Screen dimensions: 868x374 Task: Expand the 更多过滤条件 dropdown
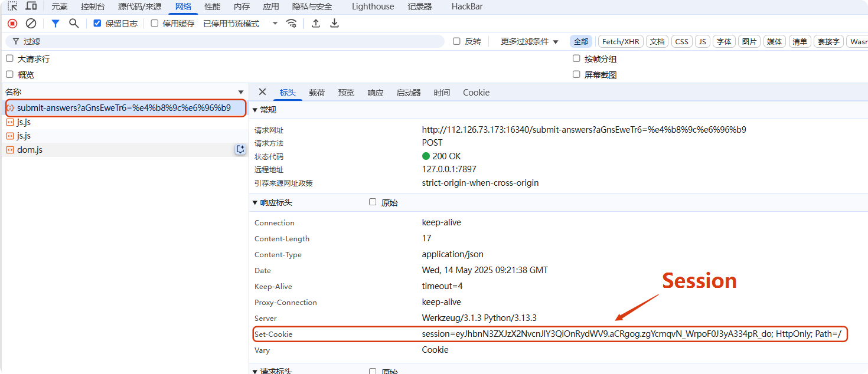529,41
